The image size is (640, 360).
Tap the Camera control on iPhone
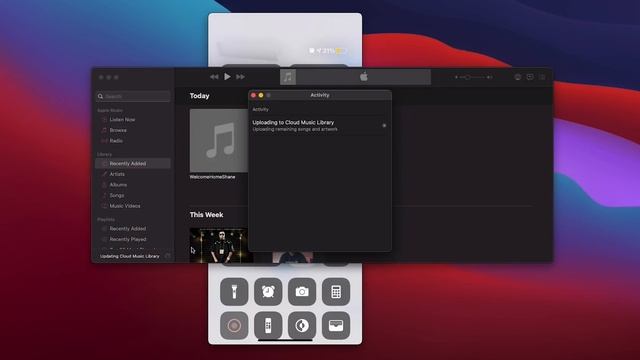[302, 291]
